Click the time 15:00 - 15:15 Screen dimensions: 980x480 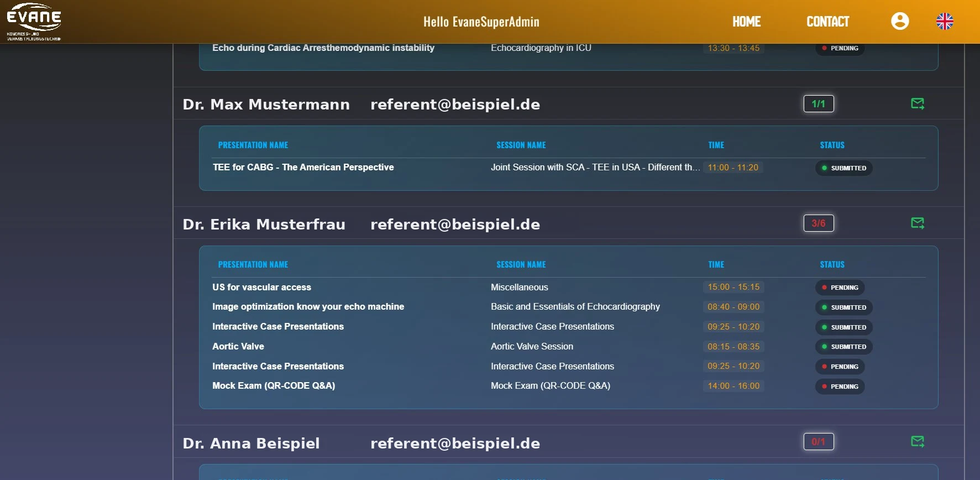click(x=733, y=287)
